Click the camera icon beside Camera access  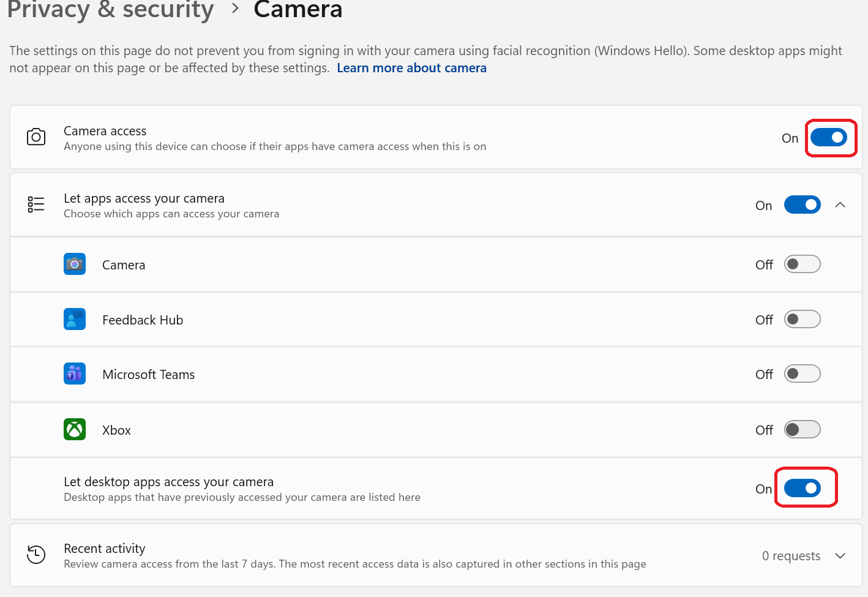pyautogui.click(x=36, y=137)
